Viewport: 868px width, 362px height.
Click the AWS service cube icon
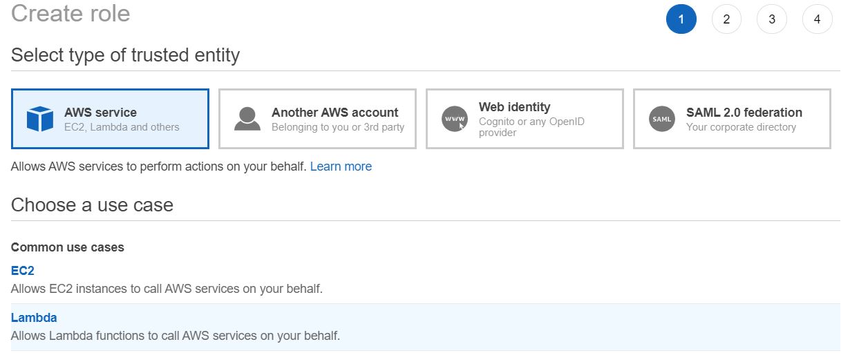point(40,119)
